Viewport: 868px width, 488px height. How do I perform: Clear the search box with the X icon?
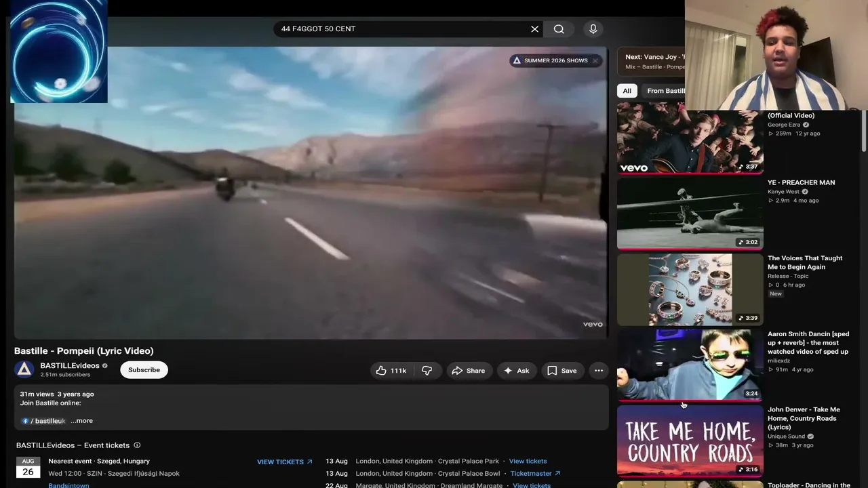click(x=534, y=29)
